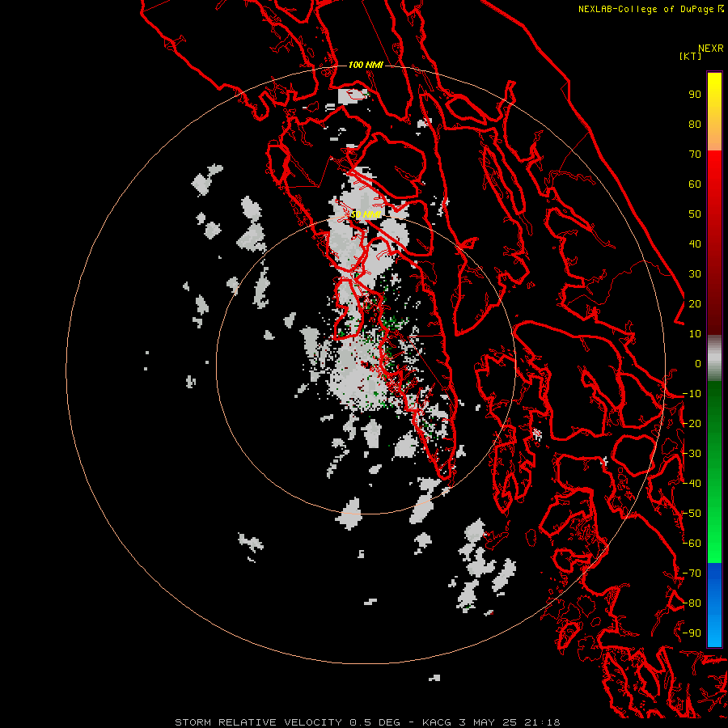The width and height of the screenshot is (728, 728).
Task: Click the 50 NMI range ring label
Action: tap(366, 214)
